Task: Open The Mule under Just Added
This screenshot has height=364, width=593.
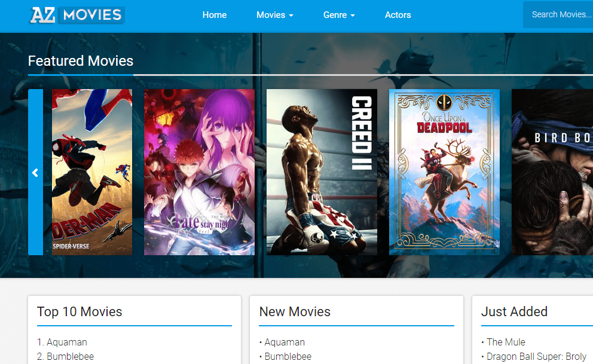Action: click(x=506, y=342)
